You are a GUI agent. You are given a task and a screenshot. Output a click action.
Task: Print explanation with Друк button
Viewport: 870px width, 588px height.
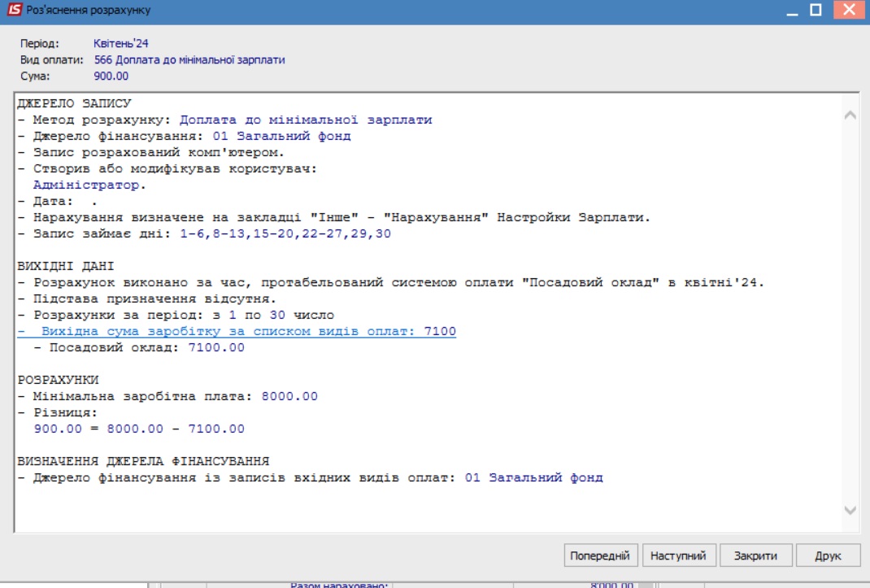point(828,555)
